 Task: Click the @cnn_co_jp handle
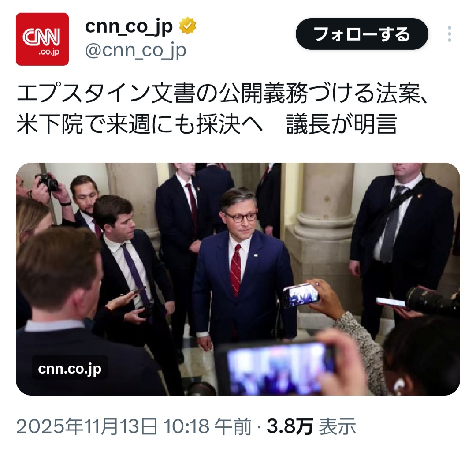pyautogui.click(x=136, y=50)
